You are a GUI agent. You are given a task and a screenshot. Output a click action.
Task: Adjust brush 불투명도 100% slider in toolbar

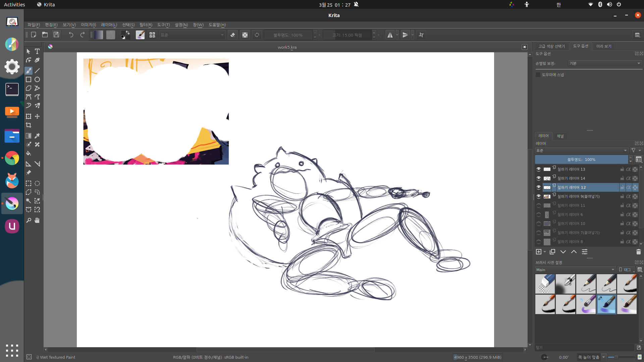tap(288, 35)
